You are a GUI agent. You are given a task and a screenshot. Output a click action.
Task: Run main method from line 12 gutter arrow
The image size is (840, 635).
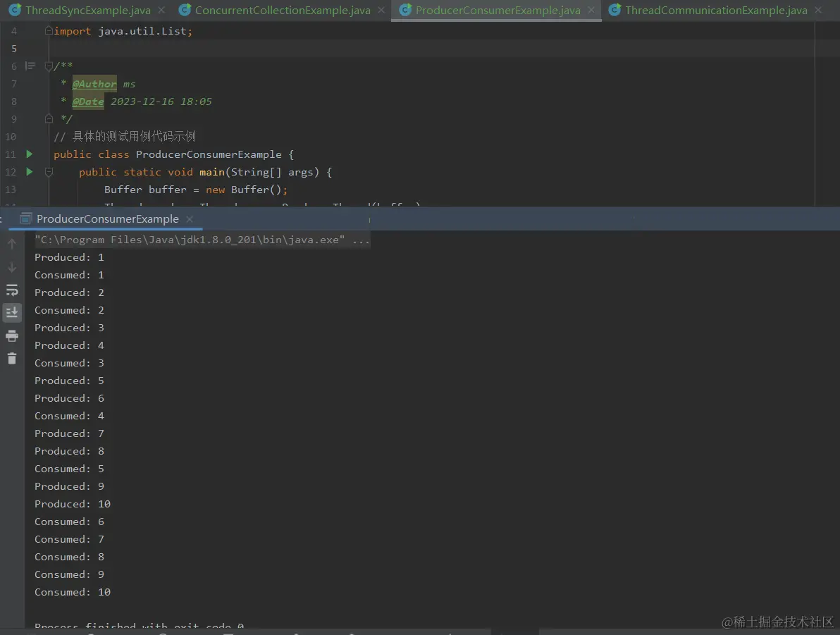[x=30, y=172]
